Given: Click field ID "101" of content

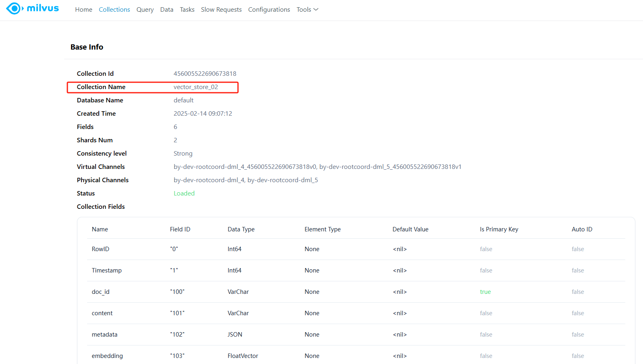Looking at the screenshot, I should [177, 313].
